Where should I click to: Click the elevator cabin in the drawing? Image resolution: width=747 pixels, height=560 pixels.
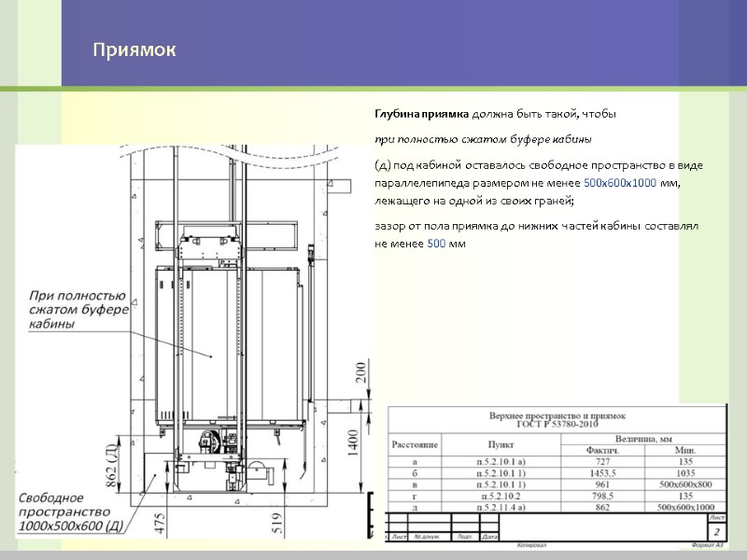pos(229,346)
